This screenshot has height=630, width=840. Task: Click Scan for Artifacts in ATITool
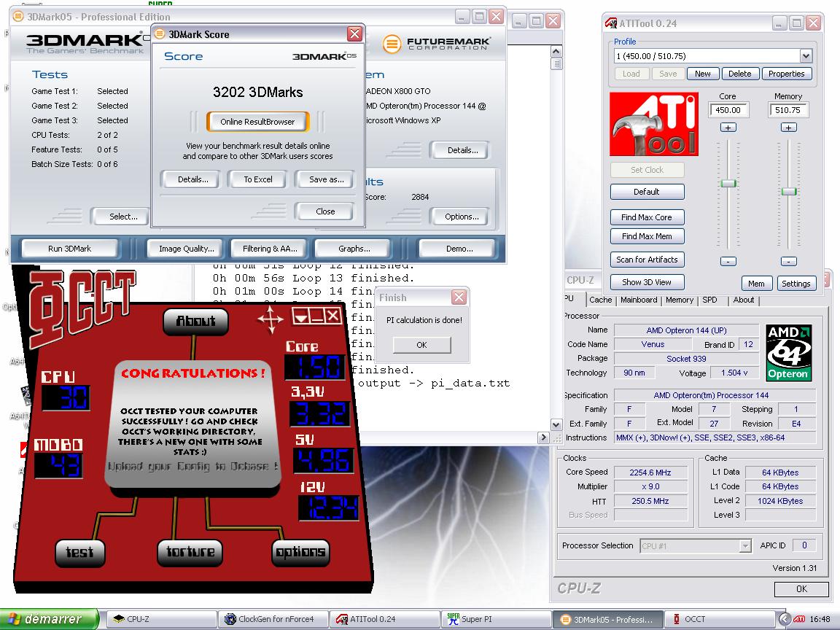point(647,260)
